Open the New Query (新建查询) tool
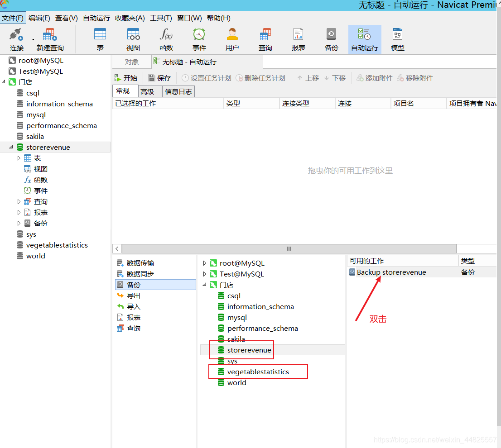 tap(50, 39)
